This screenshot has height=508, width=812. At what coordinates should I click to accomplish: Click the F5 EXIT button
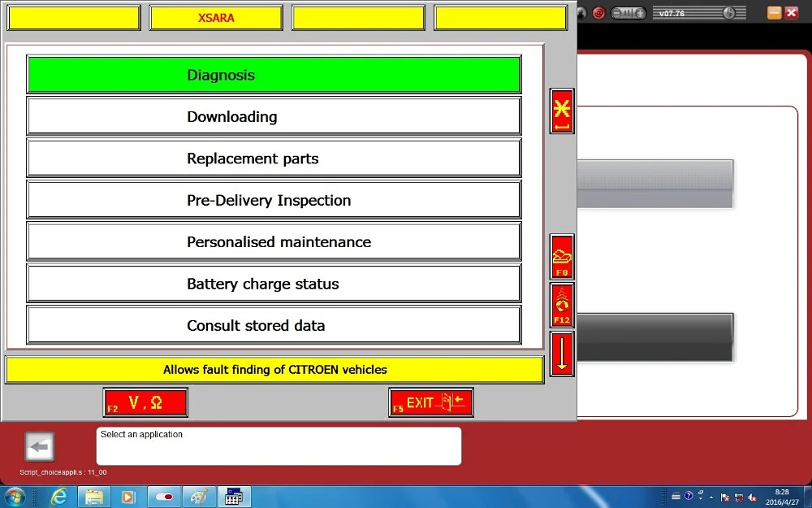coord(431,402)
